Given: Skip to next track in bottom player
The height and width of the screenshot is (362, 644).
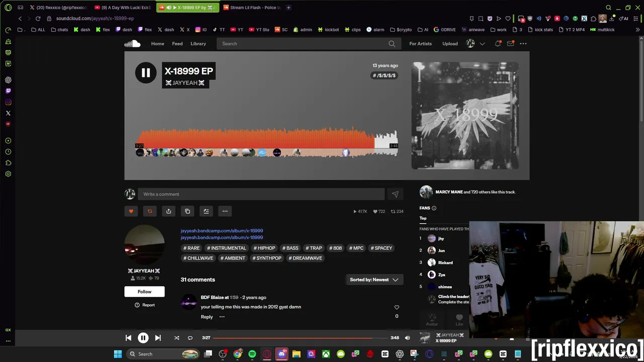Looking at the screenshot, I should coord(157,338).
